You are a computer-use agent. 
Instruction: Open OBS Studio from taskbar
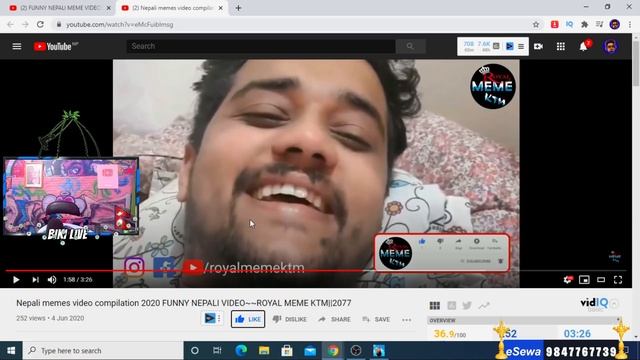[x=356, y=351]
